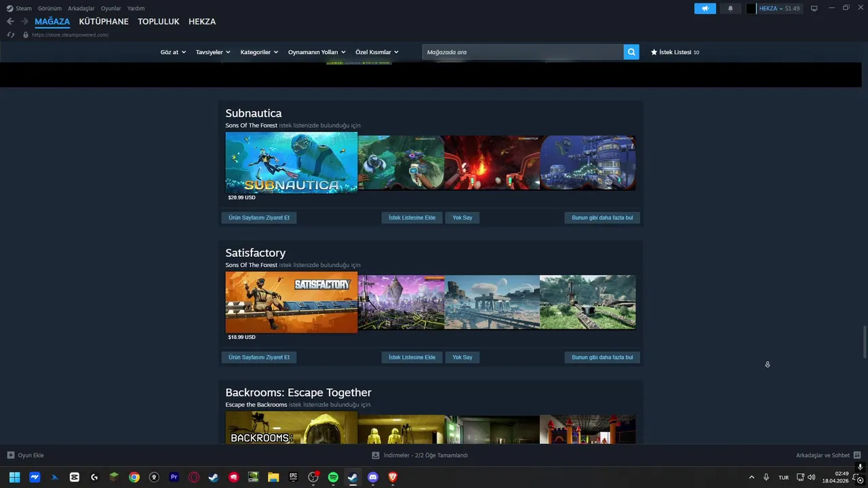
Task: Open Brave browser from the taskbar
Action: 393,477
